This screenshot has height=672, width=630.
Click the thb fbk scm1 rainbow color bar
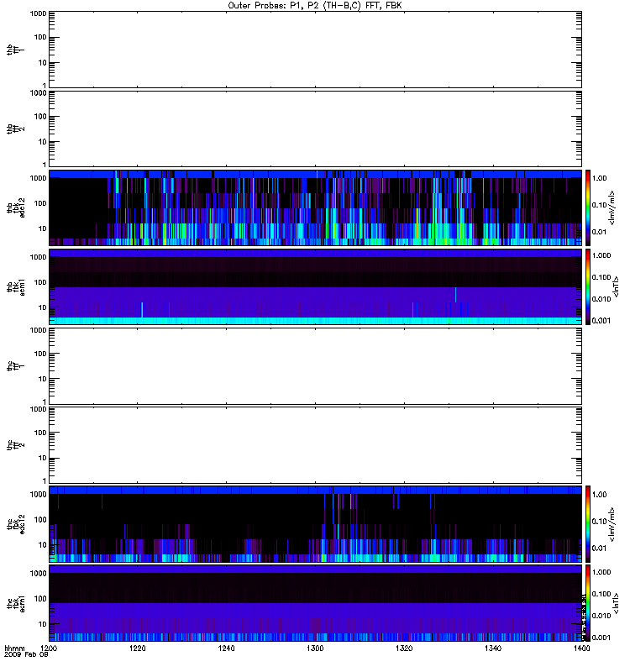[588, 286]
